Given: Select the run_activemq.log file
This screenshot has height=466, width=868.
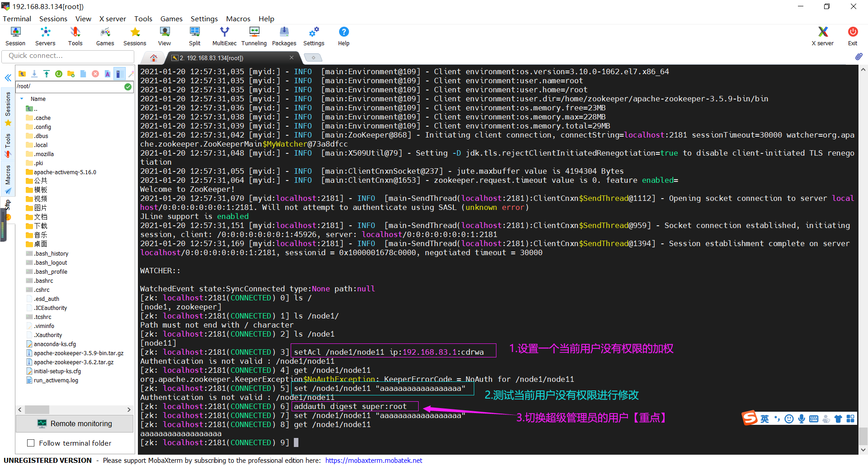Looking at the screenshot, I should pyautogui.click(x=52, y=380).
